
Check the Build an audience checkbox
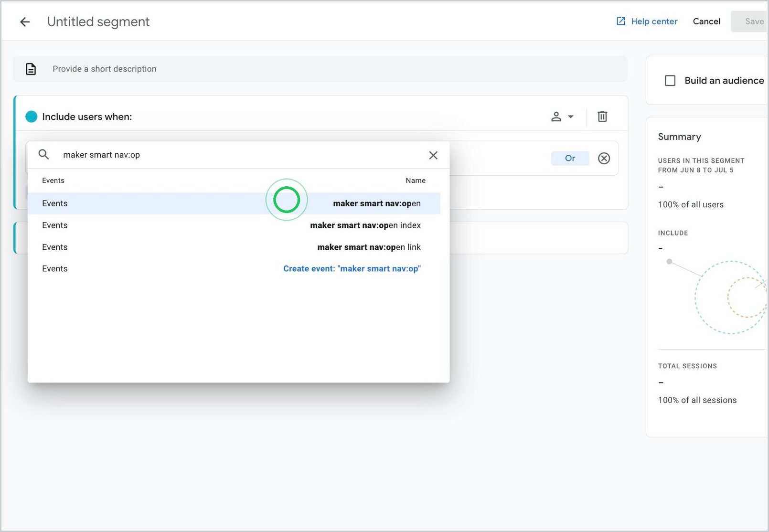tap(670, 81)
